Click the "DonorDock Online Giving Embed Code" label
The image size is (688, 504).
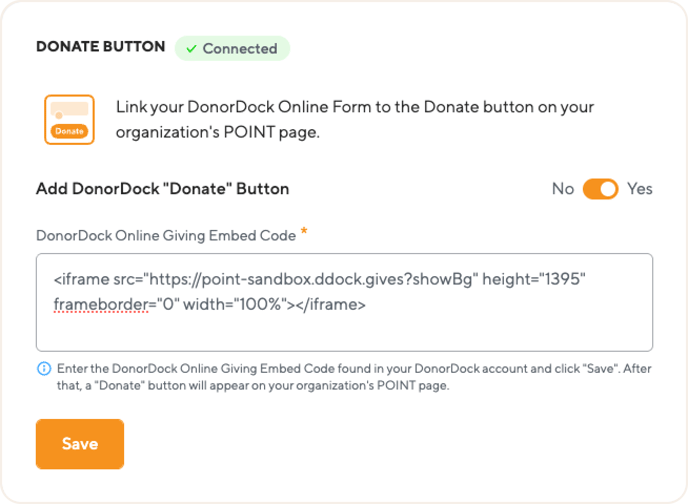[x=165, y=235]
